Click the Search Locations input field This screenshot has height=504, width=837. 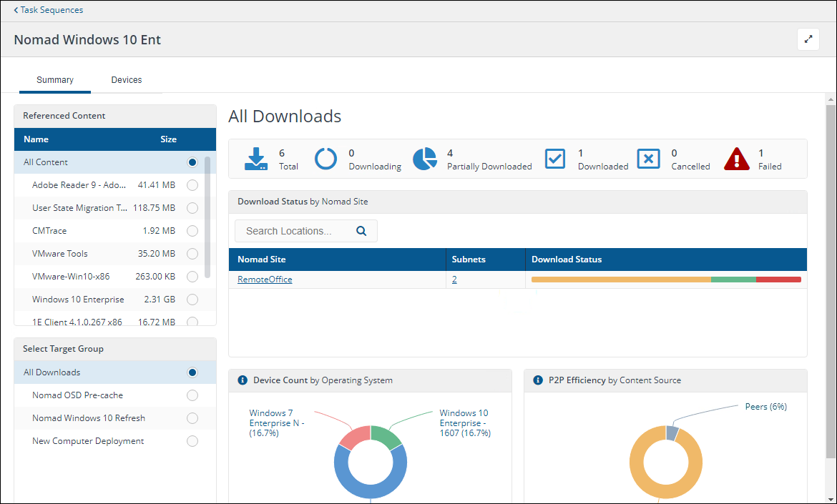tap(297, 231)
